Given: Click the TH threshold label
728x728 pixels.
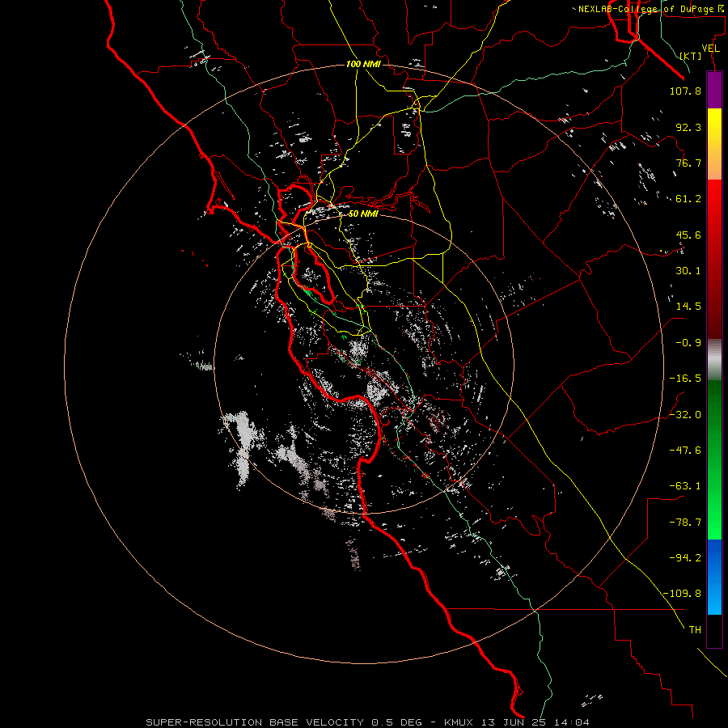Looking at the screenshot, I should 695,629.
